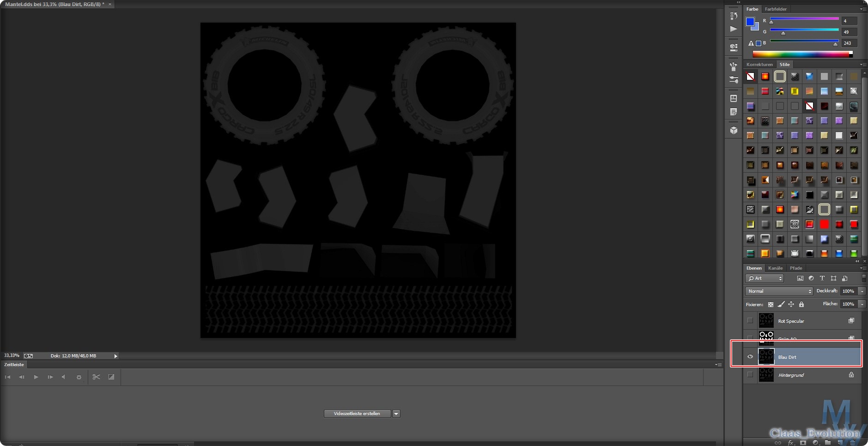Hide the Blau Dirt layer

[x=750, y=356]
